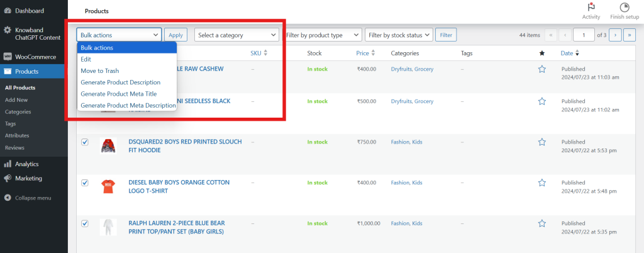Feature the Dsquared2 hoodie with star
Screen dimensions: 644x253
(x=541, y=142)
